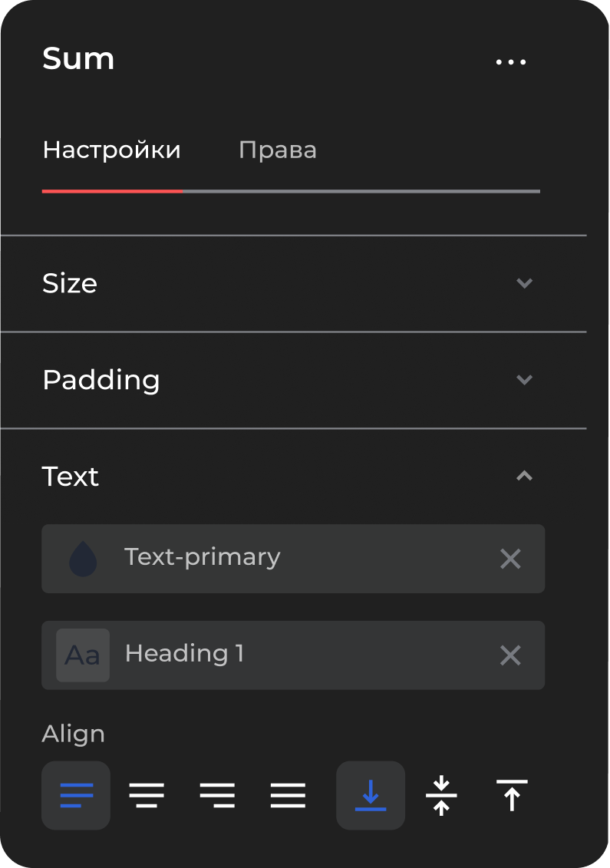Image resolution: width=610 pixels, height=868 pixels.
Task: Select left text alignment
Action: [x=76, y=795]
